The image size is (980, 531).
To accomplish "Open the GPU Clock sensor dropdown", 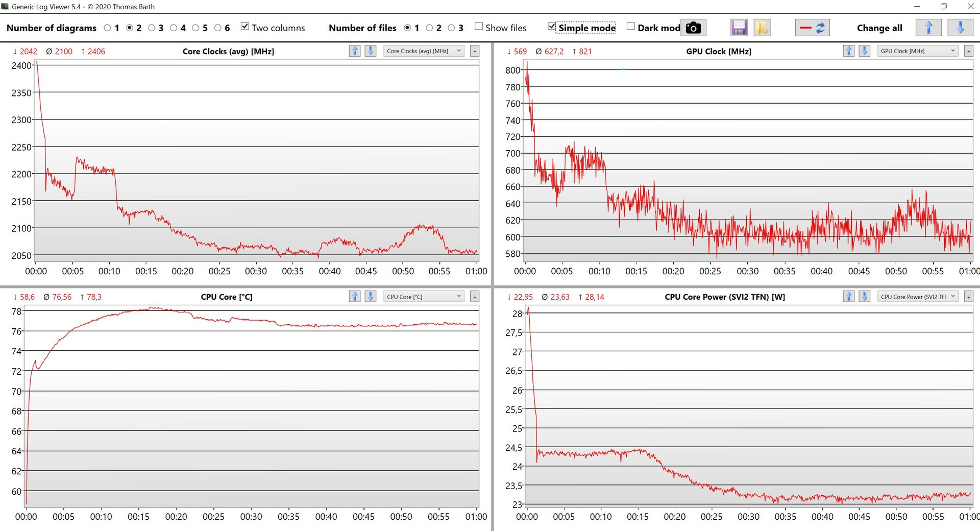I will pos(917,51).
